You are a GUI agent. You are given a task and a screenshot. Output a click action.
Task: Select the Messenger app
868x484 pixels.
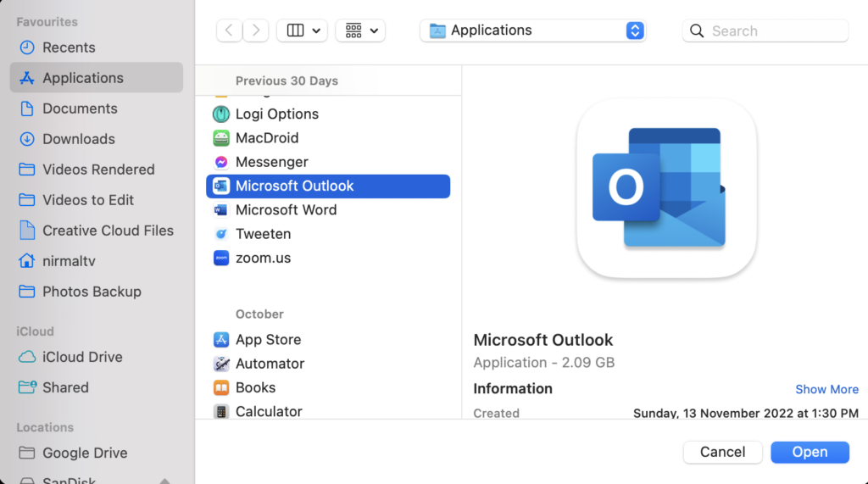[x=328, y=162]
